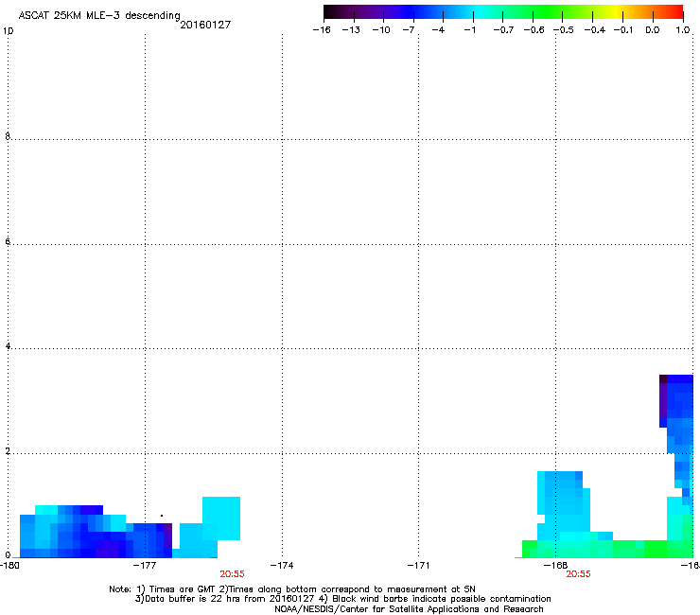Viewport: 700px width, 615px height.
Task: Click the latitude axis label 0
Action: click(x=8, y=555)
